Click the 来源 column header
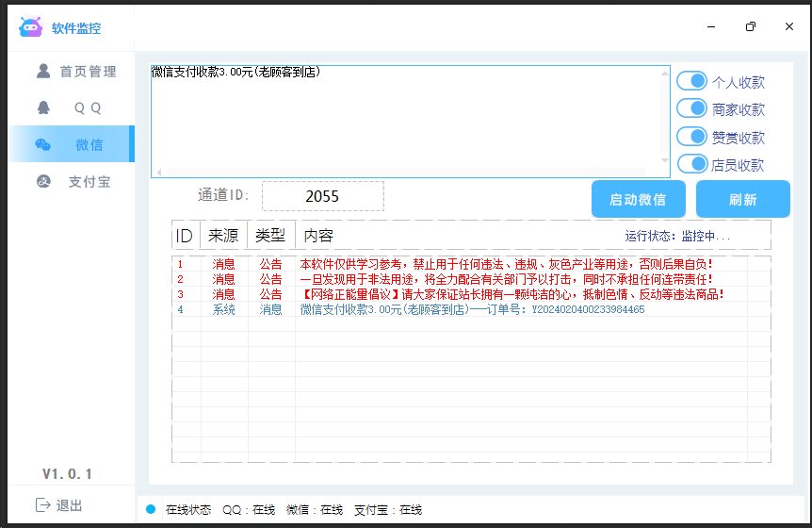Screen dimensions: 812x528 click(x=223, y=236)
